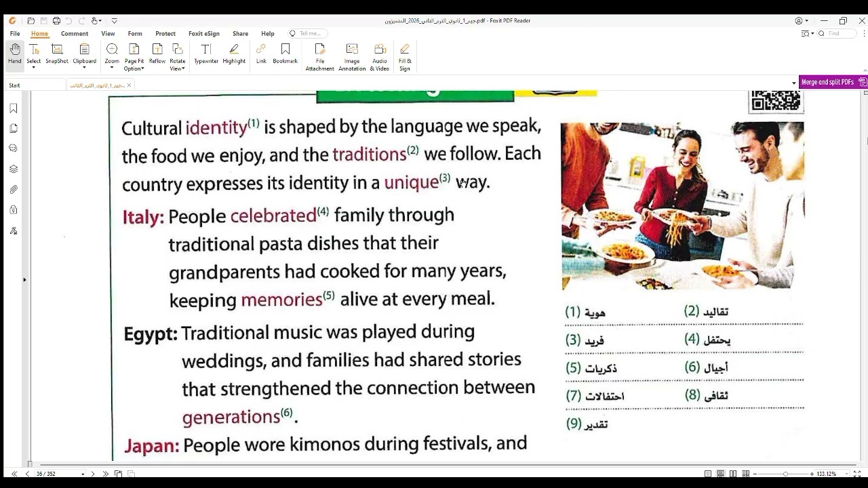Expand the left navigation panel arrow
868x488 pixels.
pos(24,279)
